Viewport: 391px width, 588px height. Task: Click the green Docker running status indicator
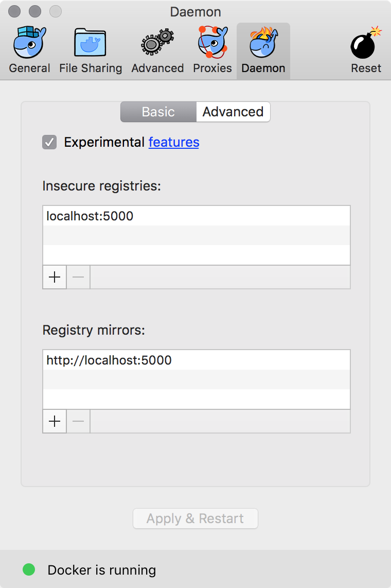pos(29,569)
